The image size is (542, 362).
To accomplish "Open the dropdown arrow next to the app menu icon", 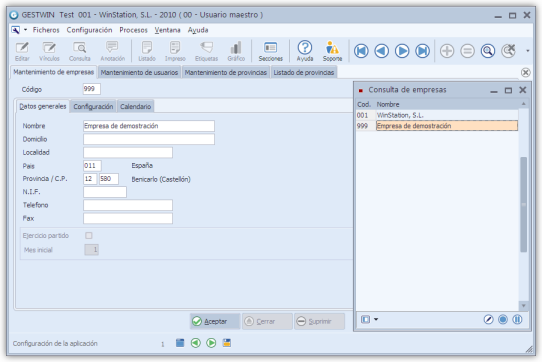I will (25, 30).
